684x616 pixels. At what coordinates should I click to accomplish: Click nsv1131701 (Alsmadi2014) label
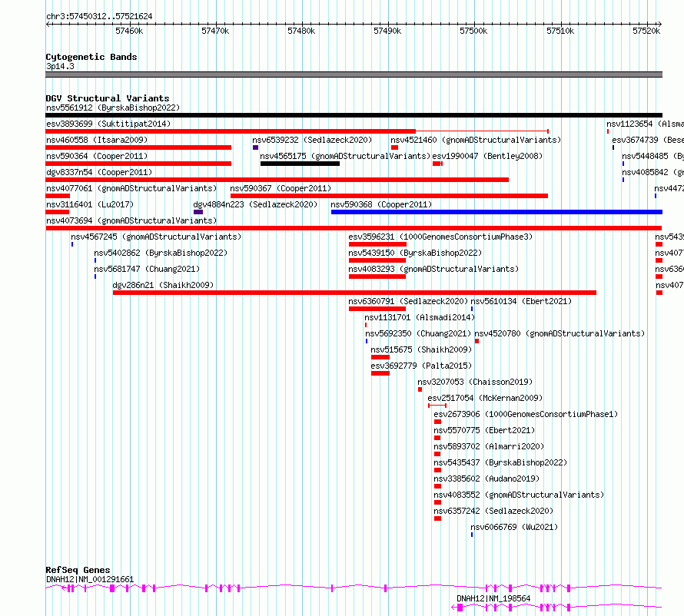tap(419, 317)
